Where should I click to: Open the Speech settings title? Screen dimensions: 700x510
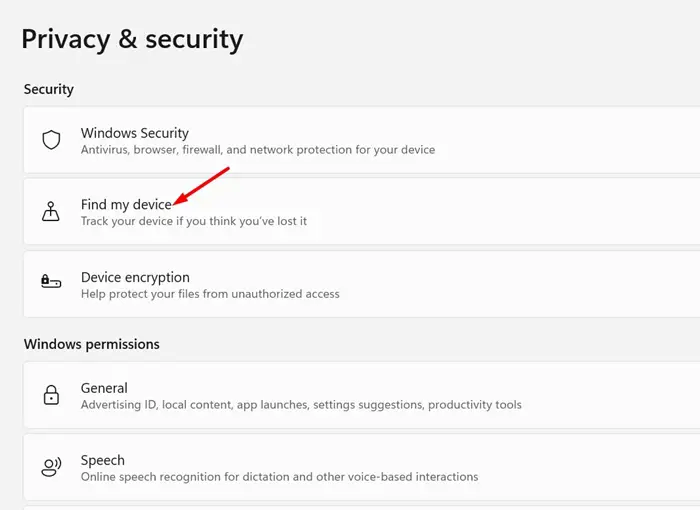coord(103,460)
